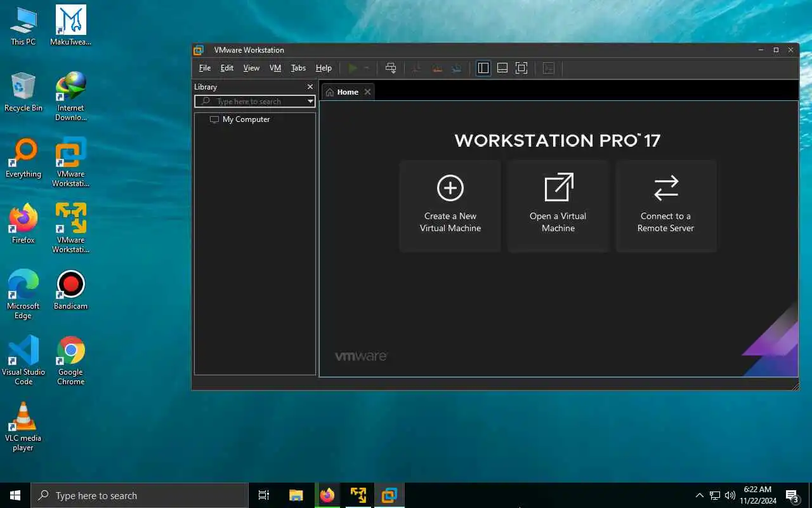Open This PC desktop icon
812x508 pixels.
tap(23, 26)
